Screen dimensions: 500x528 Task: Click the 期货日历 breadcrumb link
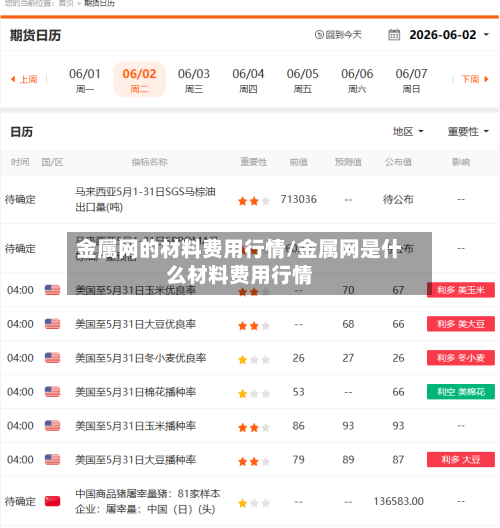click(x=99, y=4)
